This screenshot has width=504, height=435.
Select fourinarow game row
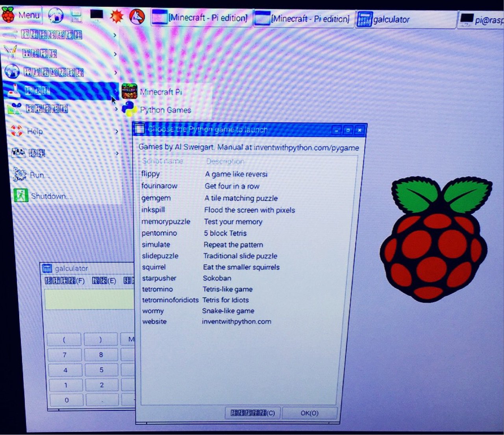[249, 186]
